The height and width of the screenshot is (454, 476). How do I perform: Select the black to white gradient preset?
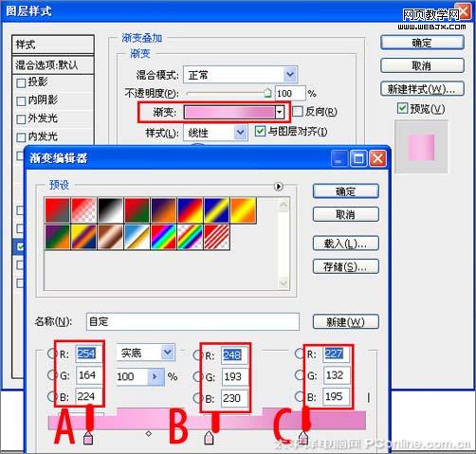[x=111, y=210]
